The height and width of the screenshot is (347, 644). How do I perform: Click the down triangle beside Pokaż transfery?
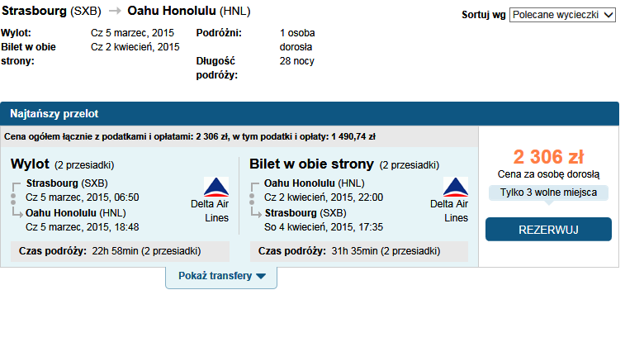tap(261, 276)
